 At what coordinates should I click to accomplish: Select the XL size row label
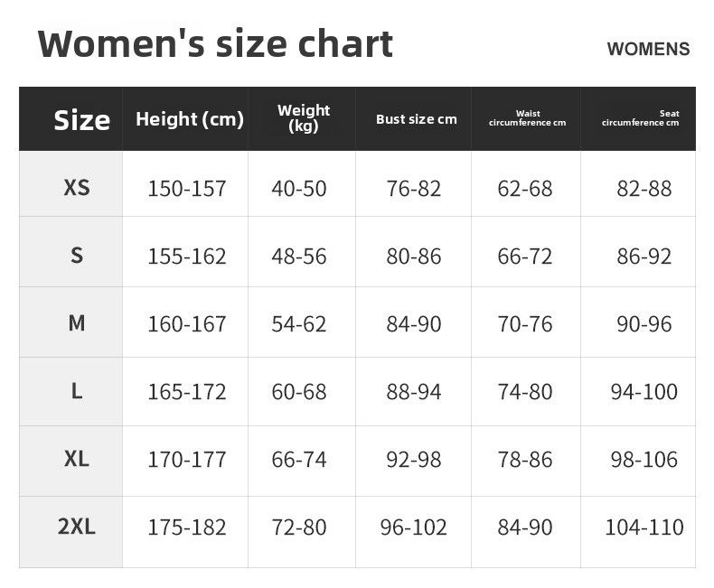[77, 459]
